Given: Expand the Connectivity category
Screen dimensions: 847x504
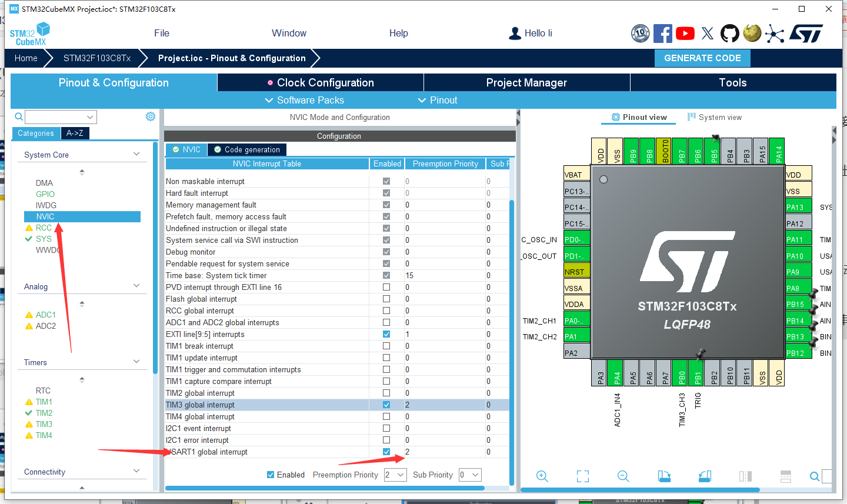Looking at the screenshot, I should [x=136, y=471].
